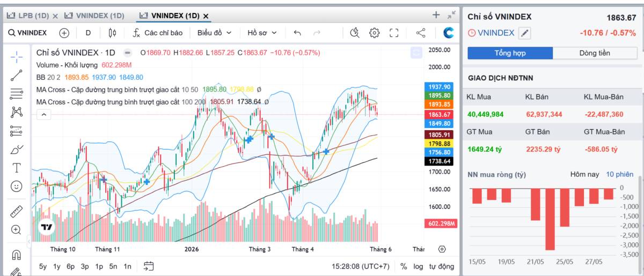Select the Volume - Khối lượng indicator legend
The height and width of the screenshot is (276, 644).
[67, 65]
